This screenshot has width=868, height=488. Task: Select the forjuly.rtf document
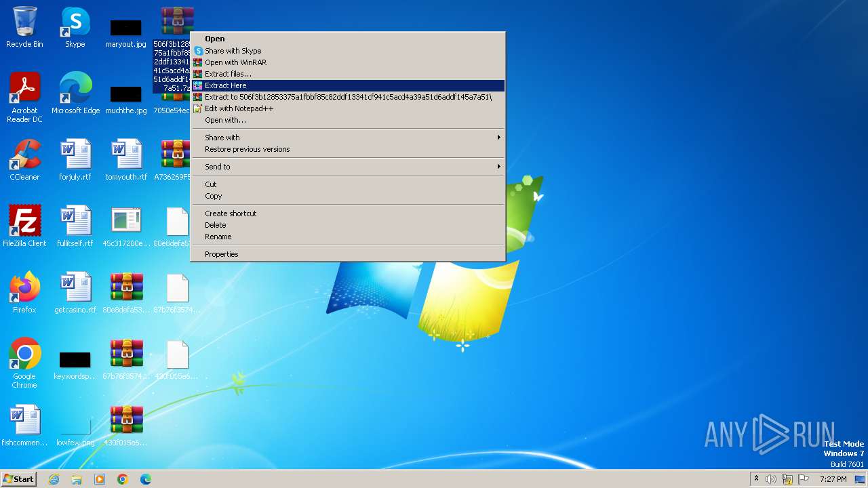[75, 160]
